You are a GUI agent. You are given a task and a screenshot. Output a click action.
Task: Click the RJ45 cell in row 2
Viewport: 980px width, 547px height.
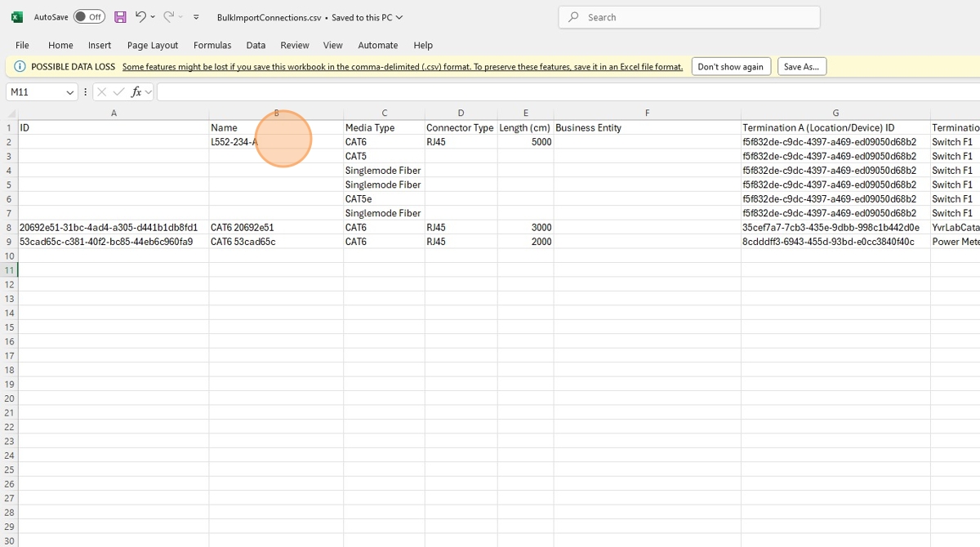[461, 142]
